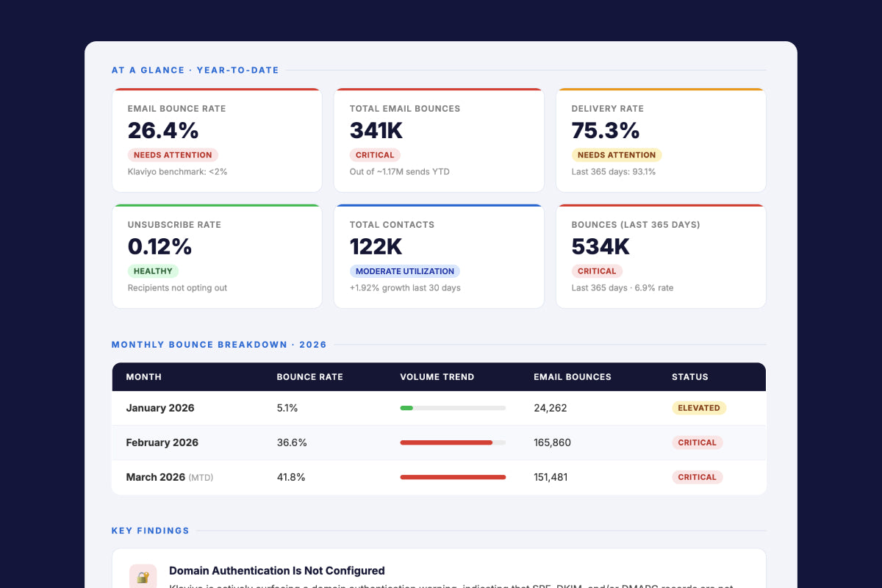Click the Bounce Rate column header
Image resolution: width=882 pixels, height=588 pixels.
(310, 377)
